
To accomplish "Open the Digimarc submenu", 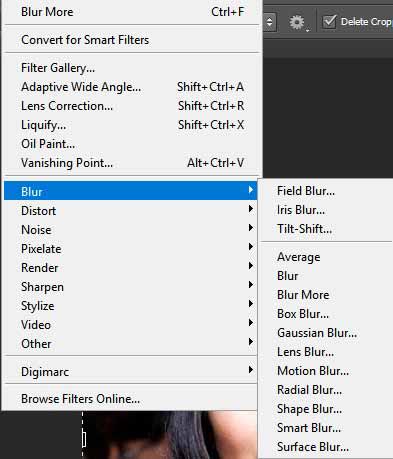I will coord(130,371).
